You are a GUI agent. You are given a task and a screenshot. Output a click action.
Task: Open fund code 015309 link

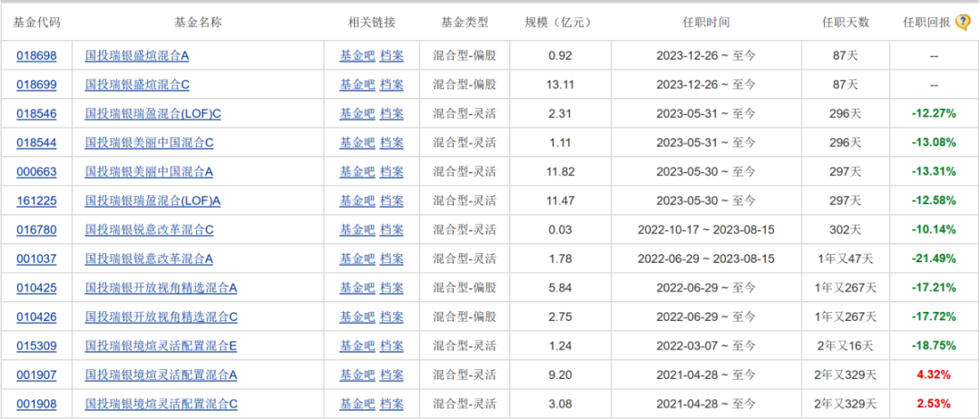coord(36,346)
